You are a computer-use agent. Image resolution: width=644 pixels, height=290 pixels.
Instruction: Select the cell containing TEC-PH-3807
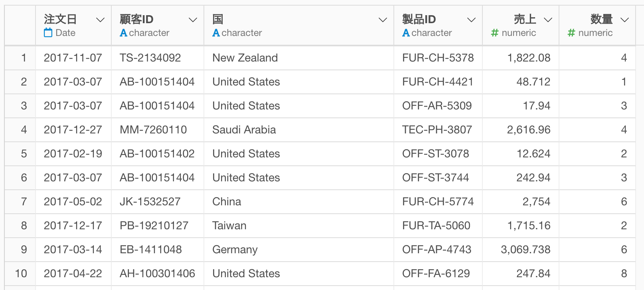point(437,130)
